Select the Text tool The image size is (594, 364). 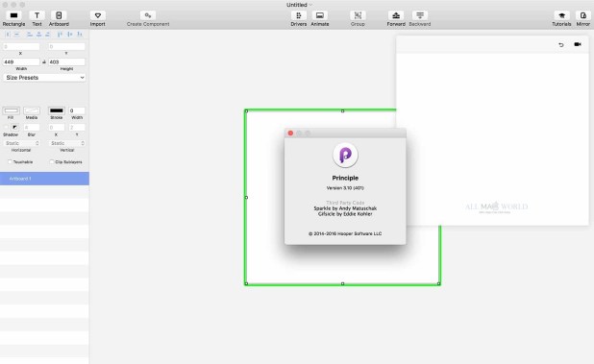[37, 15]
